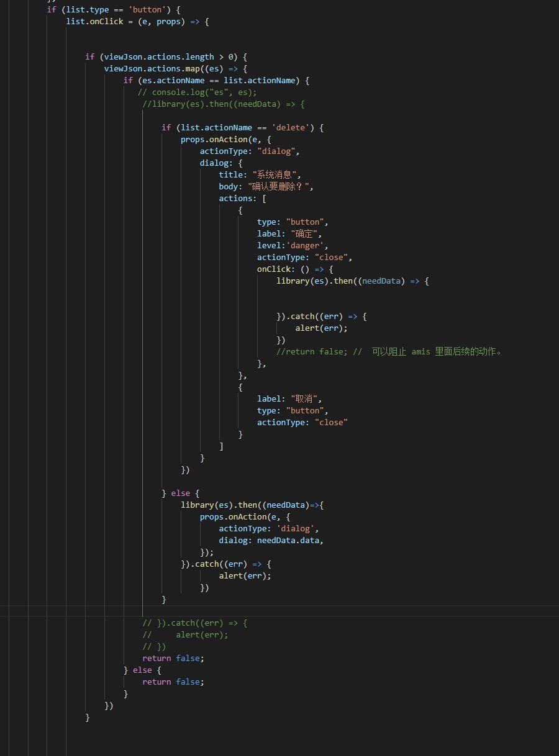The width and height of the screenshot is (559, 756).
Task: Click the "onClick: () => {" line
Action: coord(295,269)
